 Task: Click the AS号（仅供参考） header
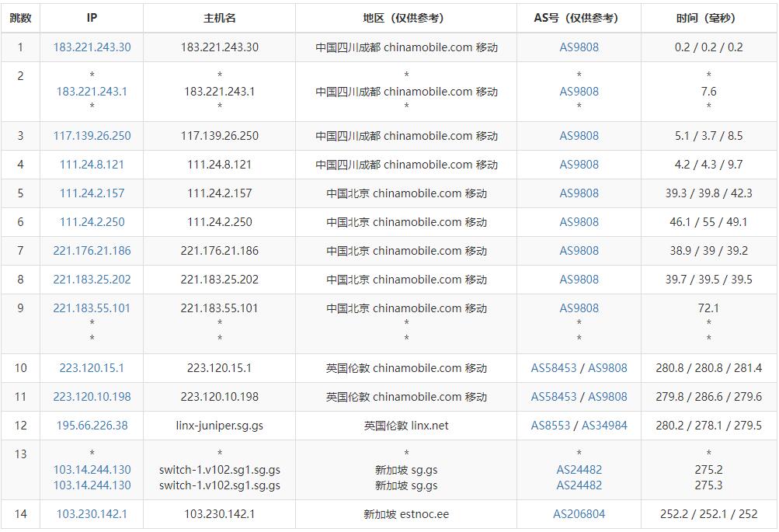pos(579,18)
